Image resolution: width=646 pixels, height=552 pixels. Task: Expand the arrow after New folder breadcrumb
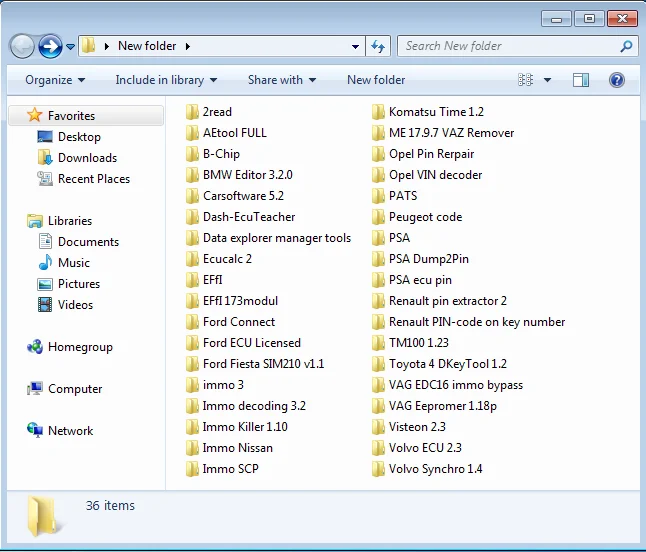point(188,46)
